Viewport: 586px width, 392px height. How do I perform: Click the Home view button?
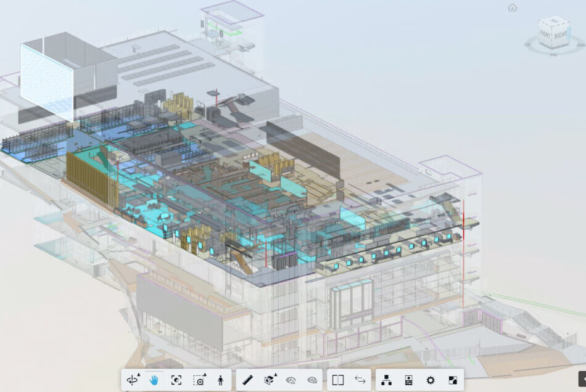(x=513, y=7)
